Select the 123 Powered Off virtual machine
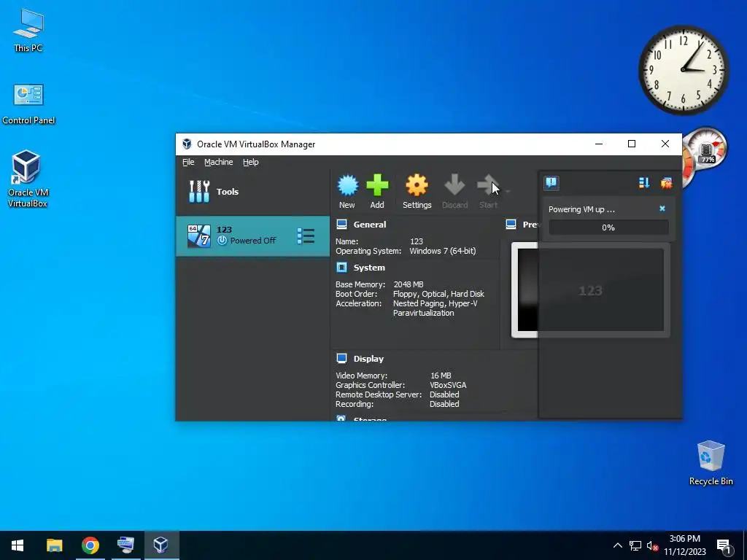 [252, 236]
